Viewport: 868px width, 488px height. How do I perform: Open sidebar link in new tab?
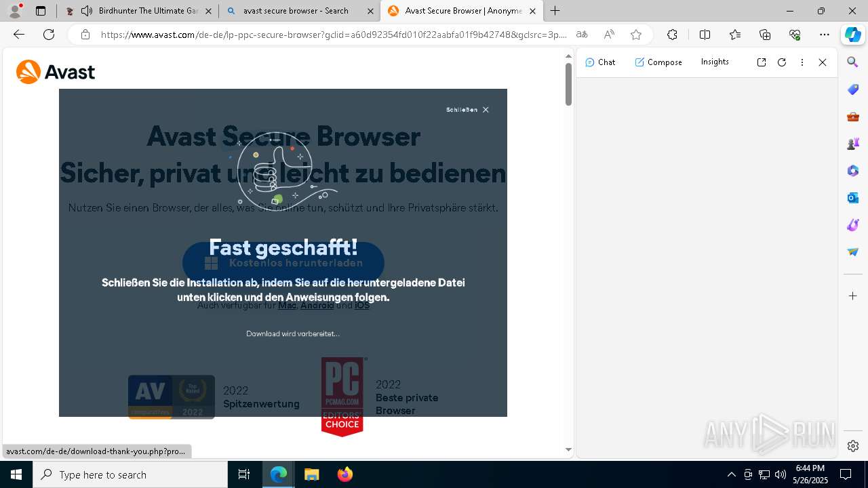(x=762, y=62)
